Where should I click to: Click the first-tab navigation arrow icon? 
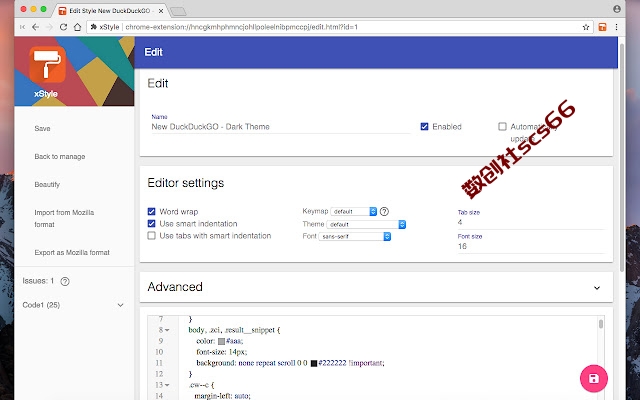pyautogui.click(x=22, y=27)
